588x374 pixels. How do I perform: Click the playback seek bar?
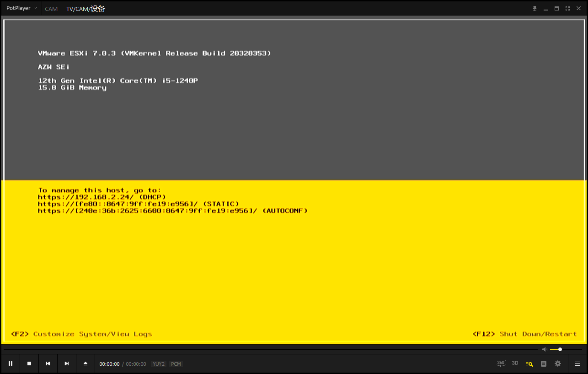click(x=271, y=349)
